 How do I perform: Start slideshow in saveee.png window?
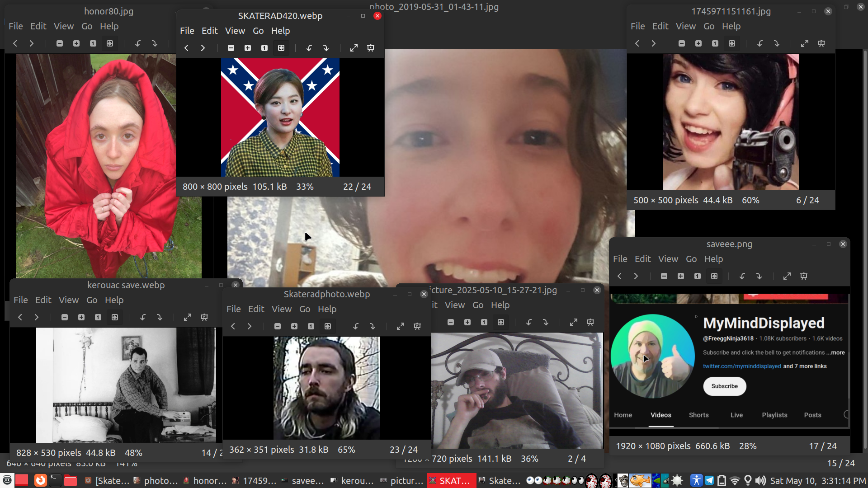[x=804, y=276]
